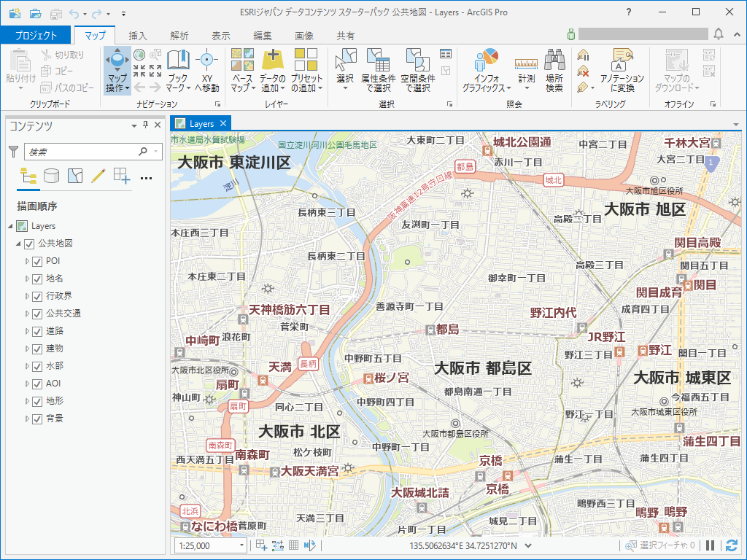This screenshot has height=560, width=747.
Task: Select the マップ操作 explore tool
Action: (x=117, y=61)
